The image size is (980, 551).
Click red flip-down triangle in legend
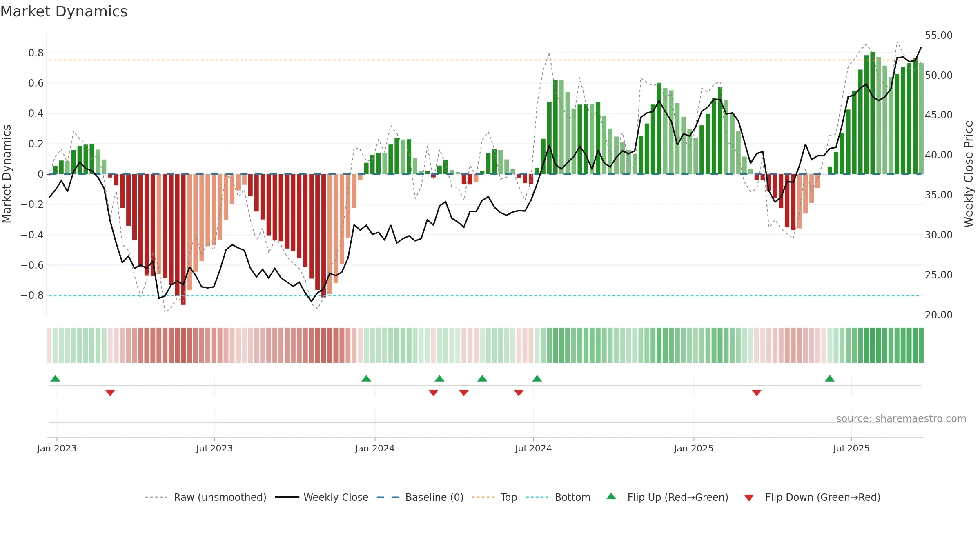click(749, 498)
